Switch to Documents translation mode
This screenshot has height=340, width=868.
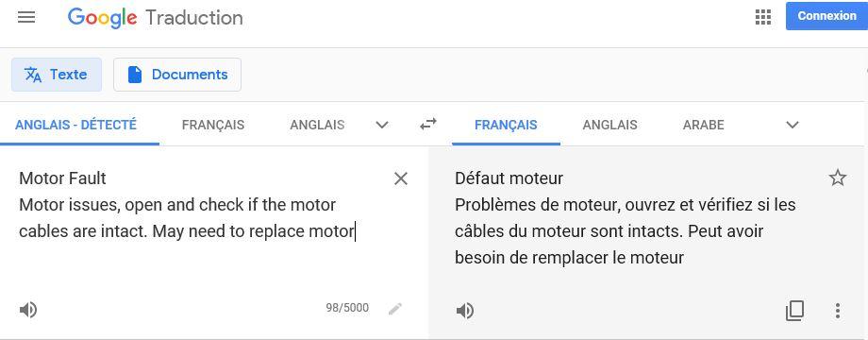177,75
